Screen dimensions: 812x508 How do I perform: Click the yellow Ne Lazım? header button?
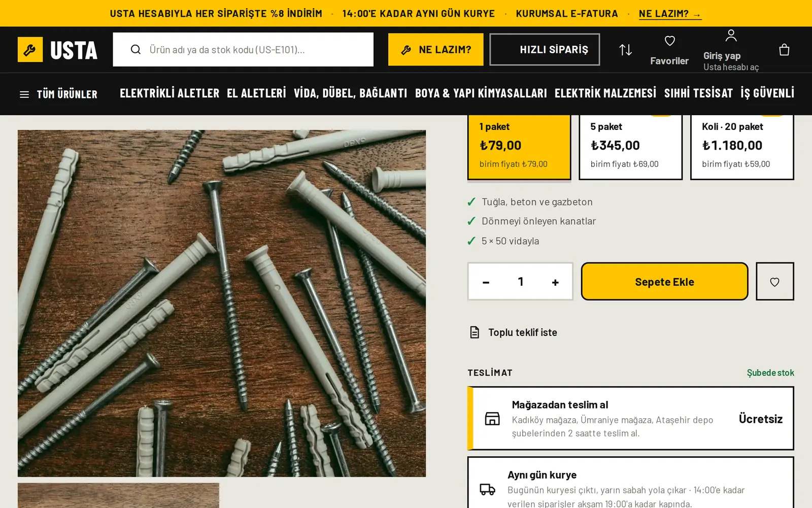click(435, 50)
